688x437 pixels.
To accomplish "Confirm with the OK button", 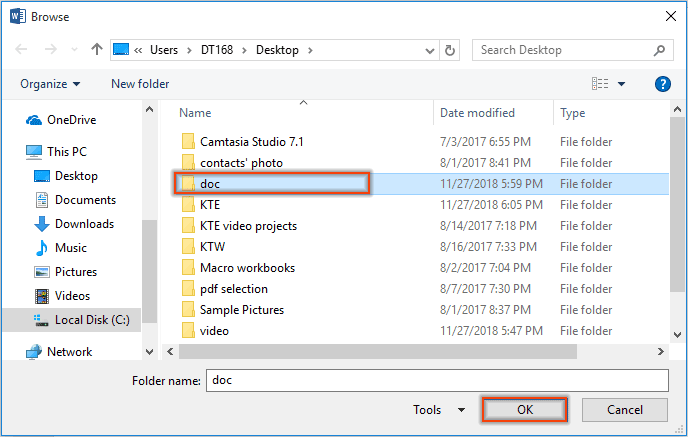I will pos(525,410).
